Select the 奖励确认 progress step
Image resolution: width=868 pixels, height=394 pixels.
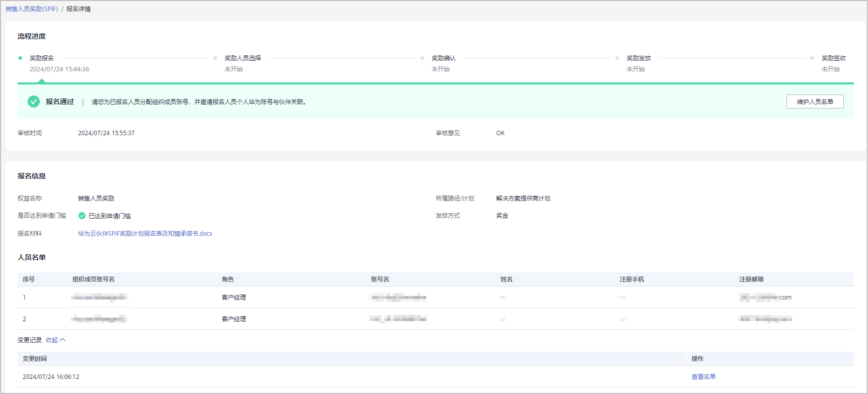coord(443,58)
